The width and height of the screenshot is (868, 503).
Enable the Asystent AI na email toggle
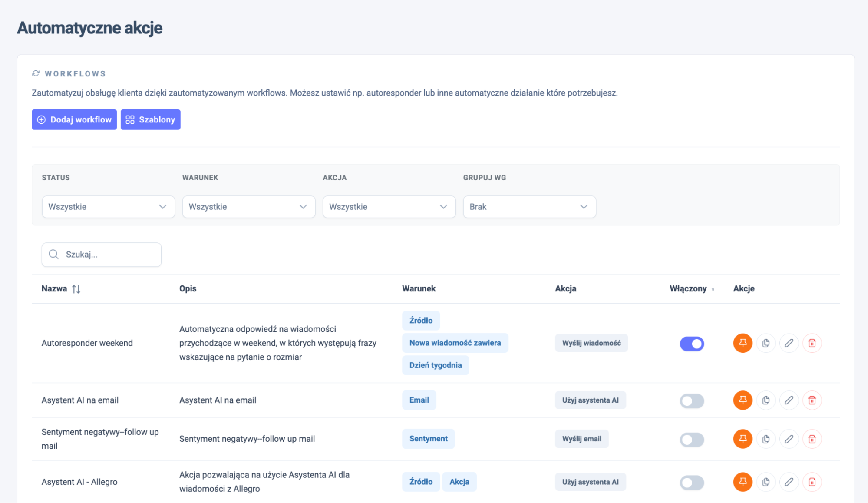click(692, 400)
